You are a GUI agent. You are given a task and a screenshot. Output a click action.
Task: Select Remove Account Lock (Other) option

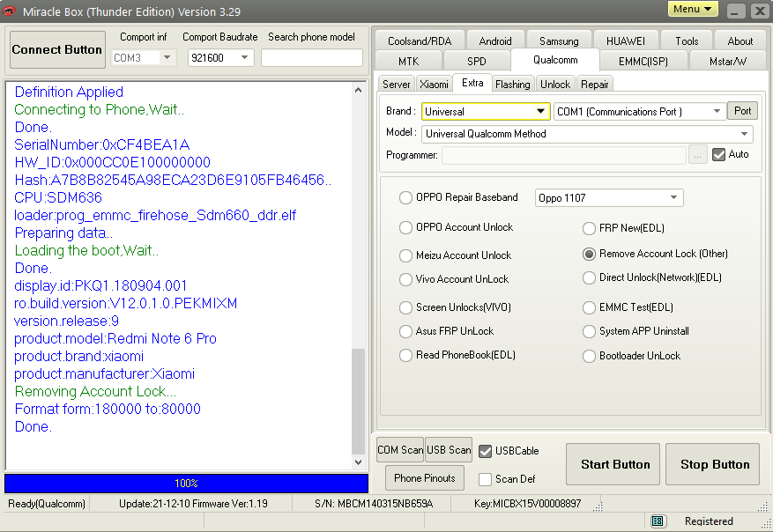coord(589,254)
